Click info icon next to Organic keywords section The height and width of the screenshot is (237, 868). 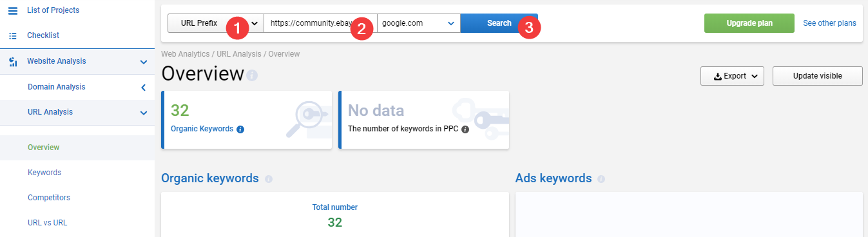pos(269,179)
